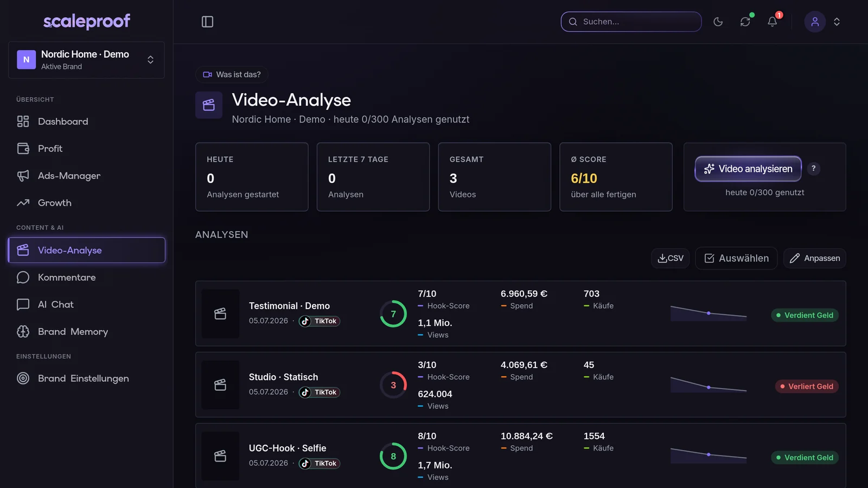Select Video-Analyse sidebar item
The width and height of the screenshot is (868, 488).
(86, 250)
